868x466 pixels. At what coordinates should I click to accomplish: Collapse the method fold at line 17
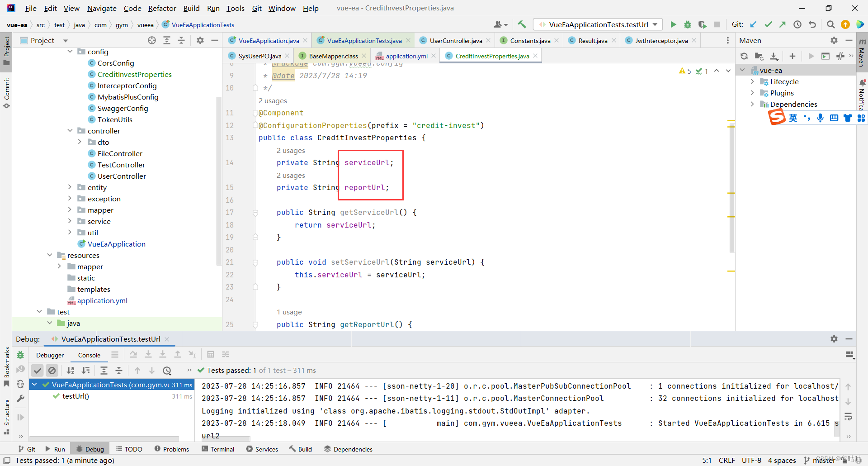pos(255,212)
